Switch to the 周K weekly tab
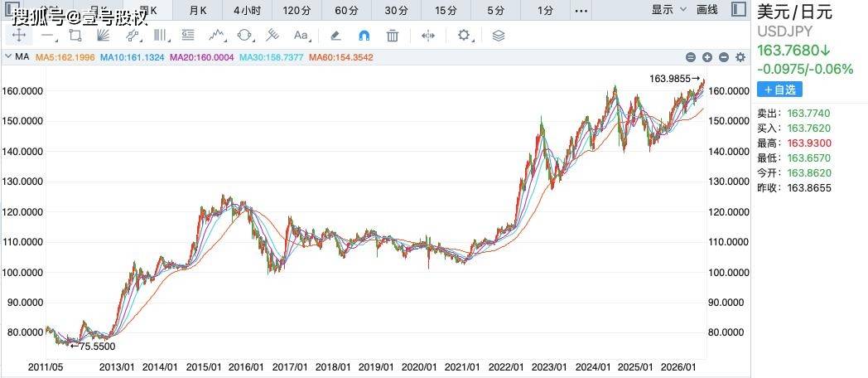 pyautogui.click(x=147, y=10)
